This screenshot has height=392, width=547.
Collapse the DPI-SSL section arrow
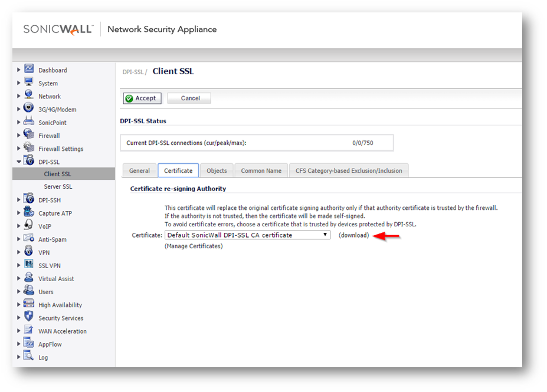(19, 162)
